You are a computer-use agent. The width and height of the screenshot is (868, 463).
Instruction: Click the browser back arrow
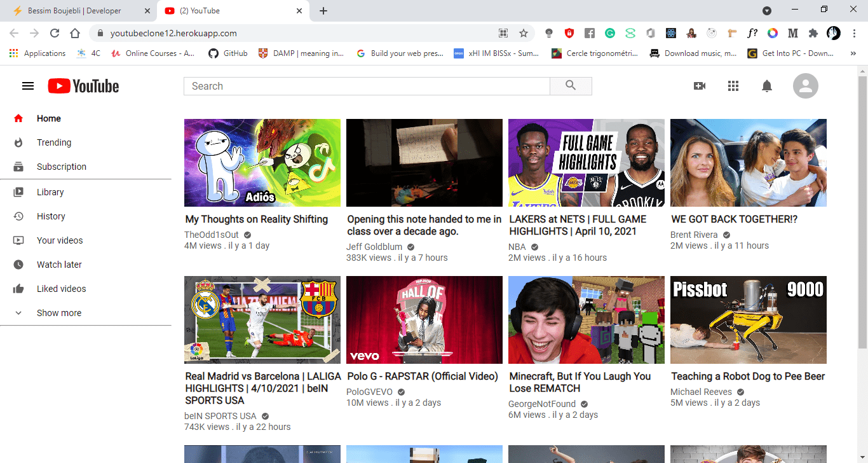click(x=14, y=33)
